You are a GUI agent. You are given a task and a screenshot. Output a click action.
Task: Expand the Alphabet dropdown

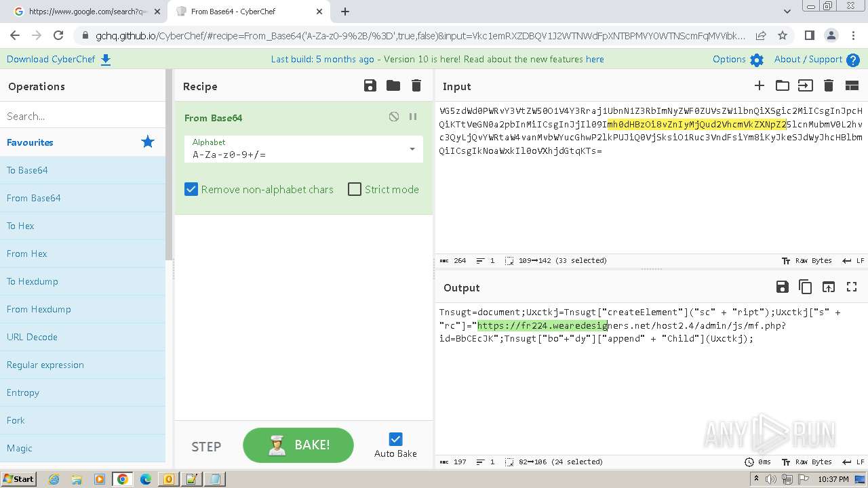click(412, 149)
